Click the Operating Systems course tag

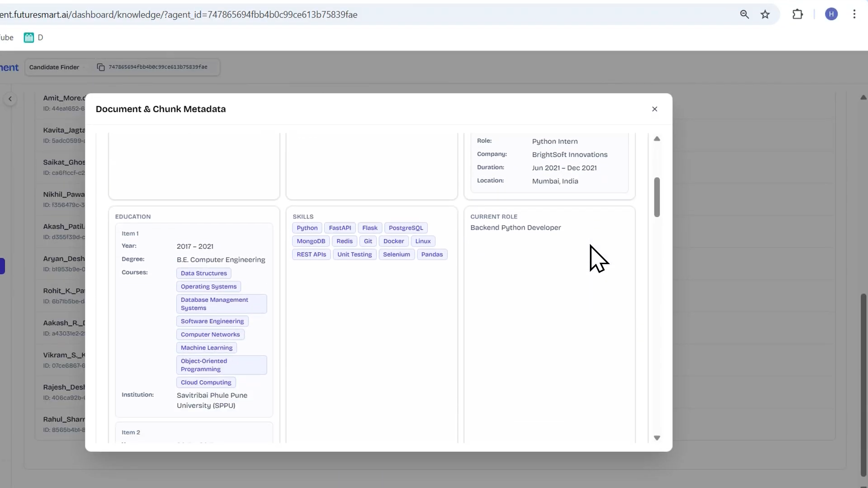pyautogui.click(x=209, y=286)
